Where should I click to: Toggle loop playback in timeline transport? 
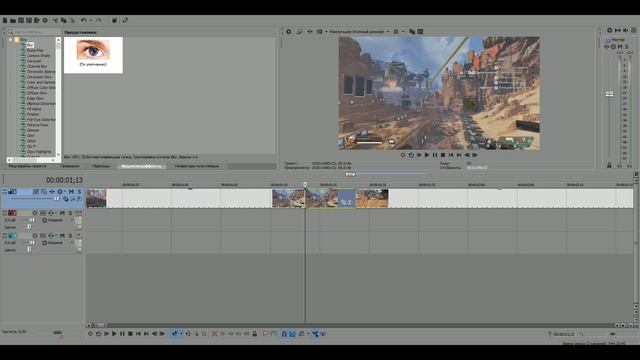coord(98,334)
